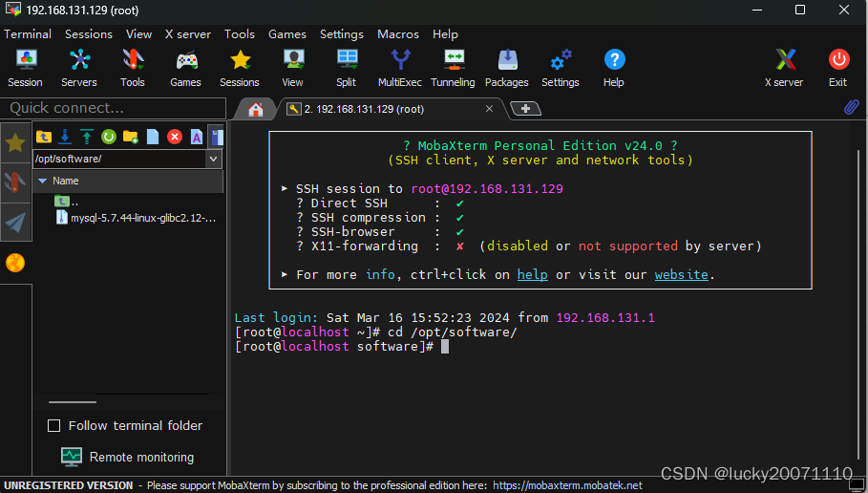Click the SFTP download arrow icon
The height and width of the screenshot is (493, 868).
(65, 137)
